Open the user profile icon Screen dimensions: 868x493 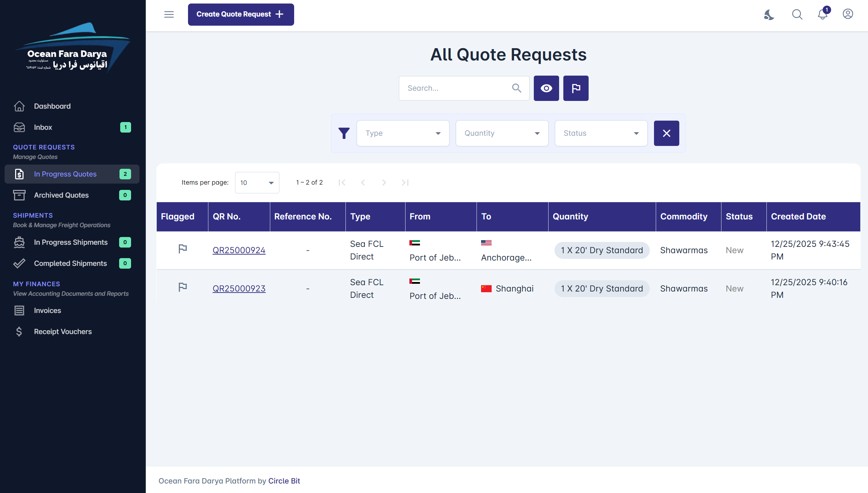(848, 14)
